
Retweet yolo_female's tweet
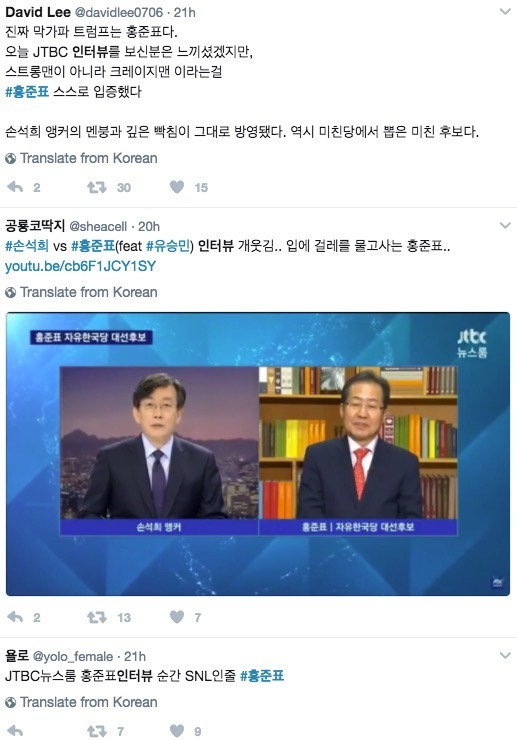tap(97, 731)
